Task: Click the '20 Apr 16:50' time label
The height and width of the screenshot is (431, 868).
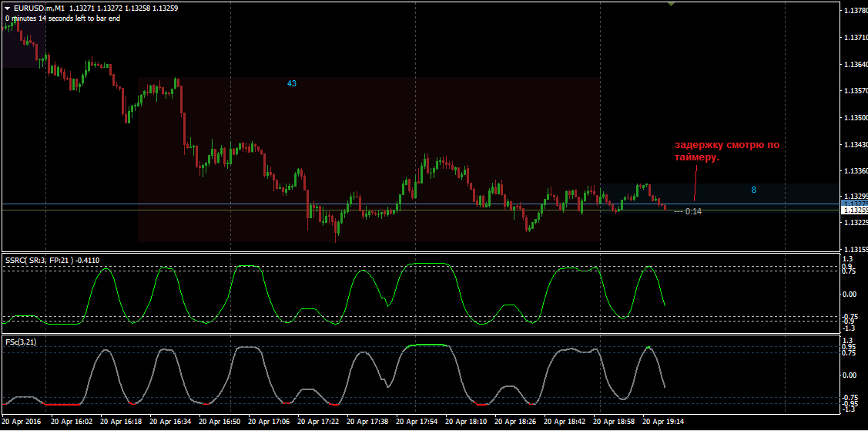Action: point(220,422)
